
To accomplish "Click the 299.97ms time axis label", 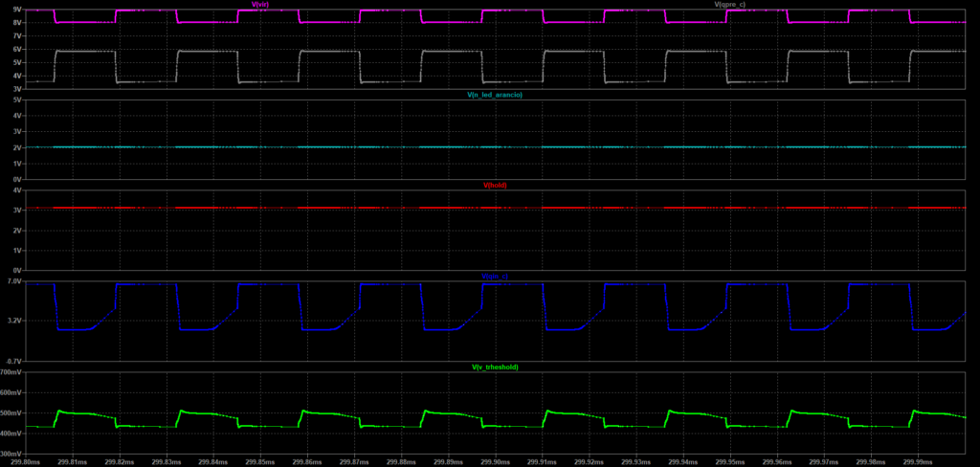I will pyautogui.click(x=824, y=462).
